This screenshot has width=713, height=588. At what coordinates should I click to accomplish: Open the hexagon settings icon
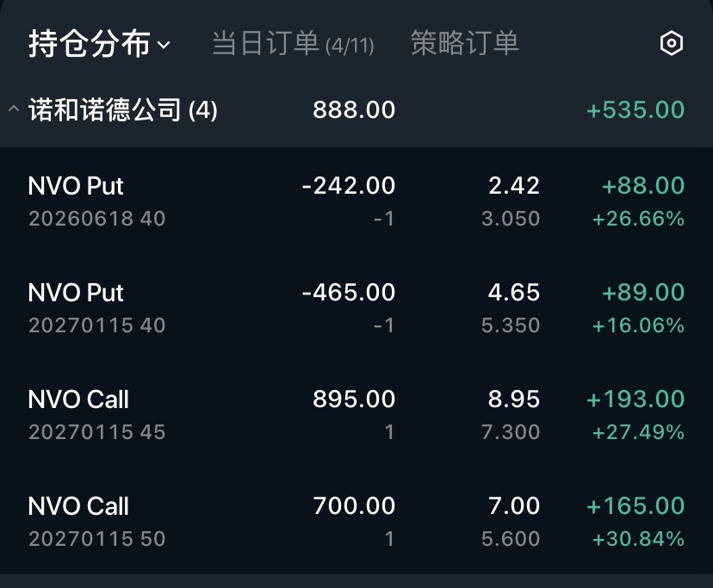tap(671, 44)
